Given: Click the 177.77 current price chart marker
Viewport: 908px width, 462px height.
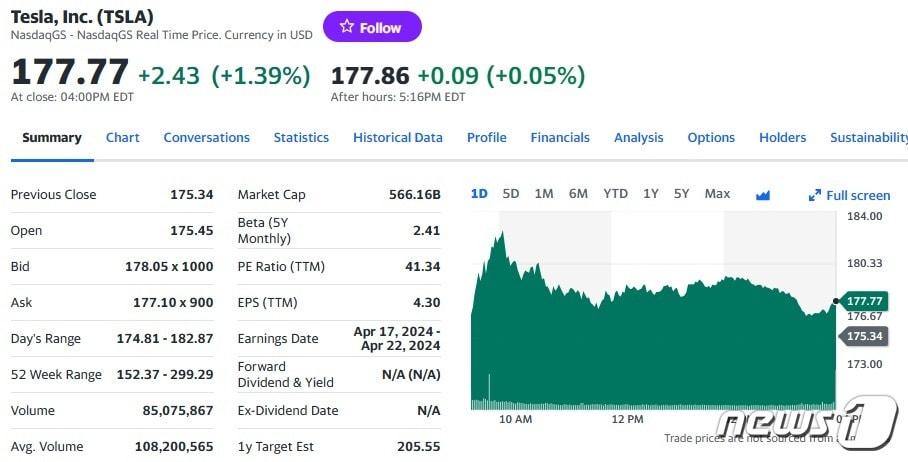Looking at the screenshot, I should 864,301.
